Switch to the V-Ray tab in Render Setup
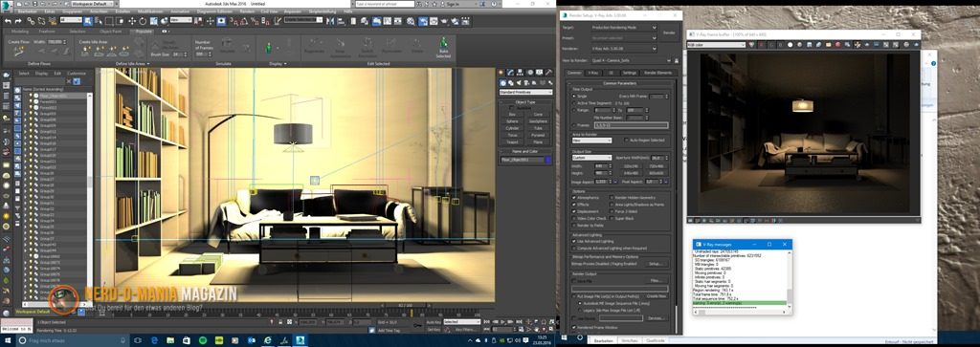This screenshot has height=347, width=980. point(593,73)
